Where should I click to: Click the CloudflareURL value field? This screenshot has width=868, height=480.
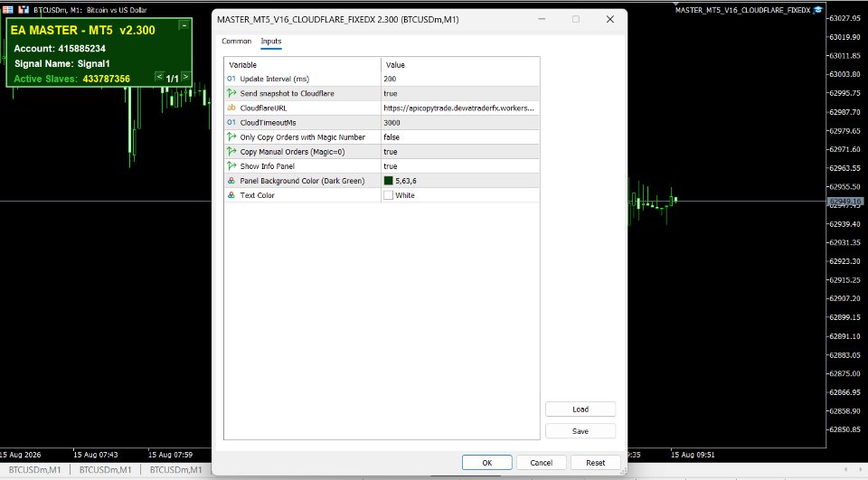(459, 108)
